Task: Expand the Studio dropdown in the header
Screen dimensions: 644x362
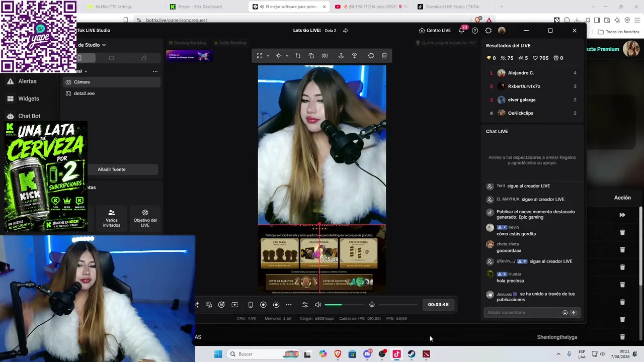Action: pyautogui.click(x=104, y=45)
